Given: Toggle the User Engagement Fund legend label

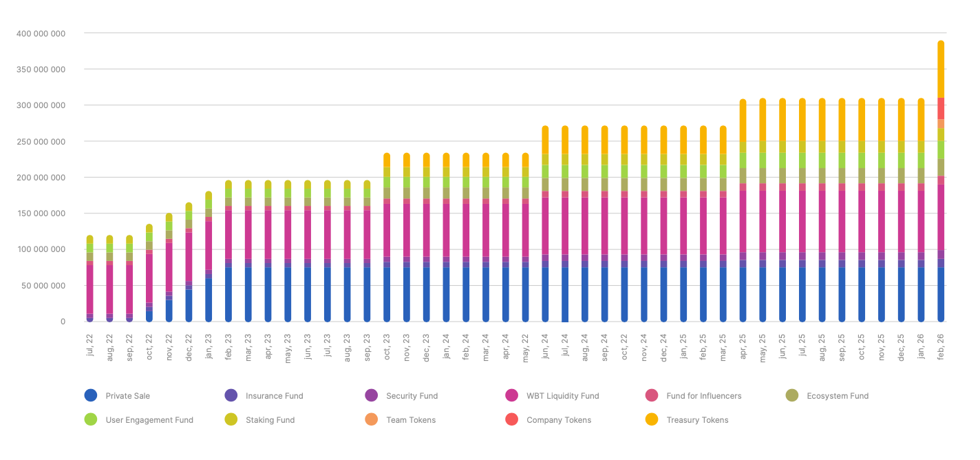Looking at the screenshot, I should tap(149, 420).
